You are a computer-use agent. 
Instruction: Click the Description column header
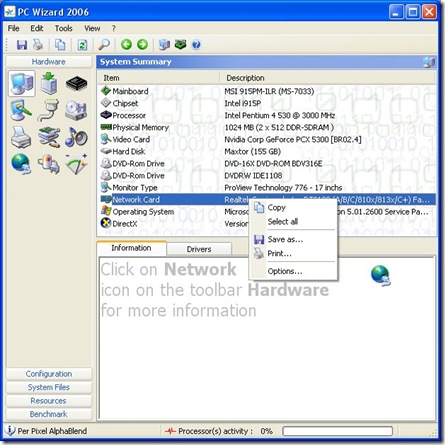(x=328, y=78)
